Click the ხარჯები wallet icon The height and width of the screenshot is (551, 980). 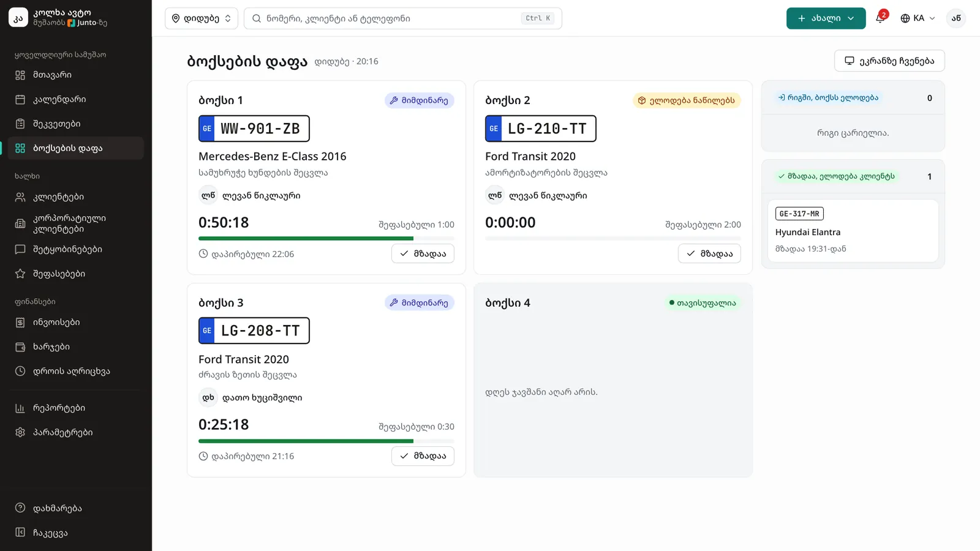20,347
